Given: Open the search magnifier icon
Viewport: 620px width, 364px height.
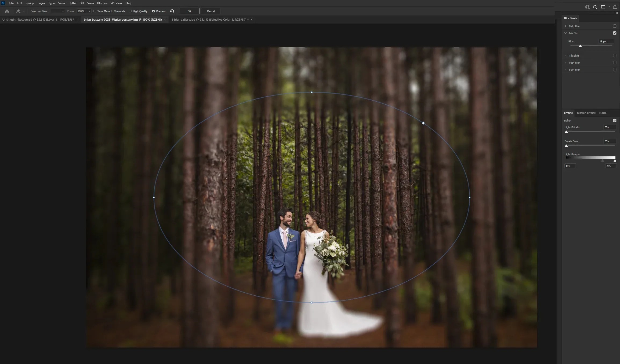Looking at the screenshot, I should click(595, 7).
